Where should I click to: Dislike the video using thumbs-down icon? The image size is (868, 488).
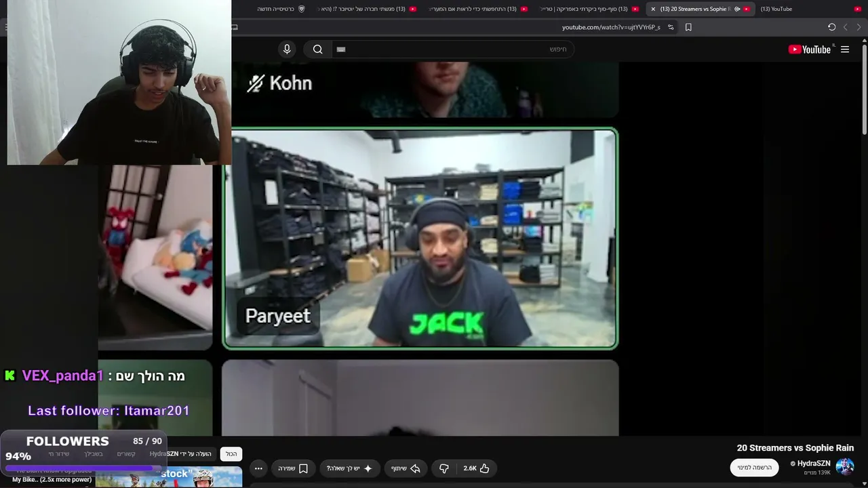[443, 468]
